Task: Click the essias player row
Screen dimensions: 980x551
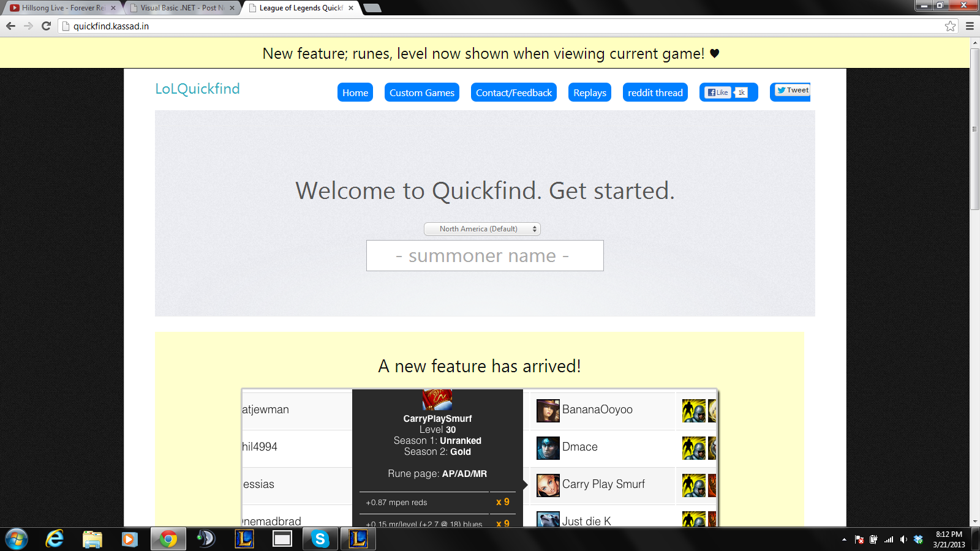Action: [297, 485]
